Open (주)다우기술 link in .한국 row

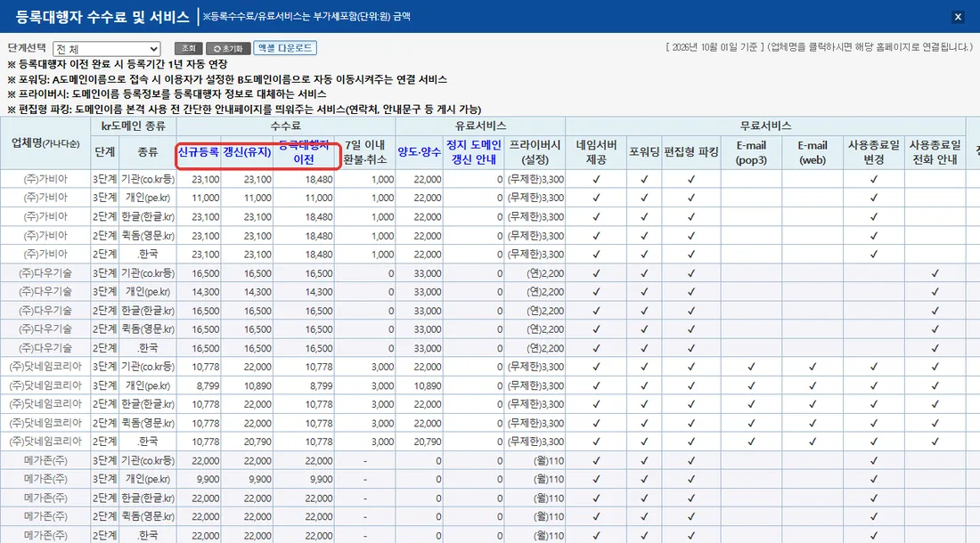(45, 348)
